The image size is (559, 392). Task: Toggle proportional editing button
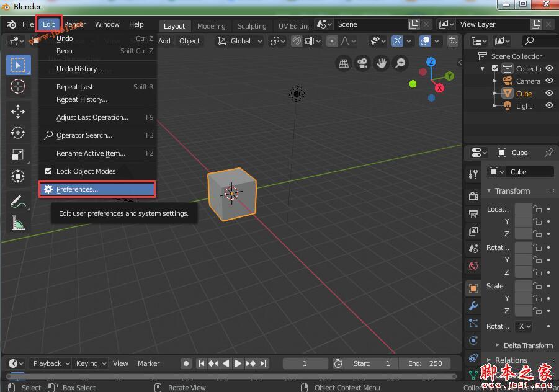tap(331, 42)
